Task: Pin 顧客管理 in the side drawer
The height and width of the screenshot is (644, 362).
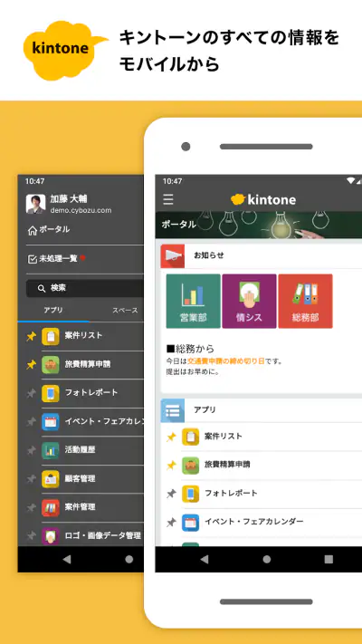Action: tap(31, 479)
